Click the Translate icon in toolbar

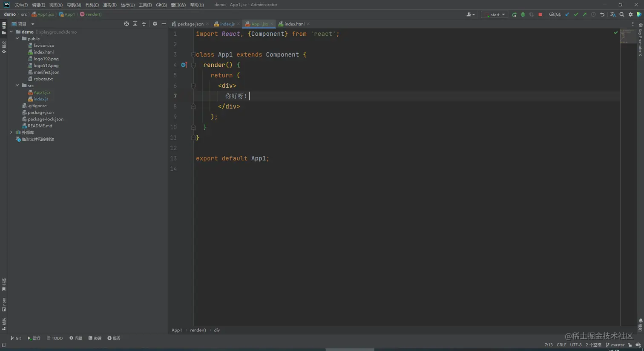612,14
